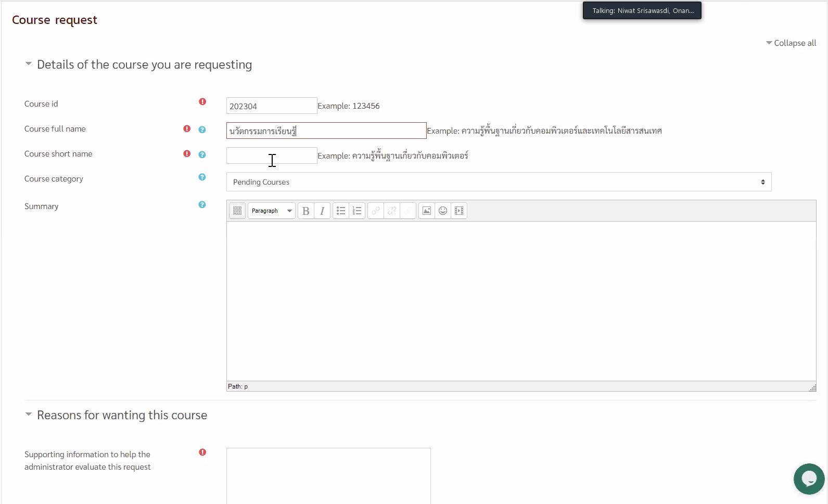Click the 'Course request' heading

point(55,20)
